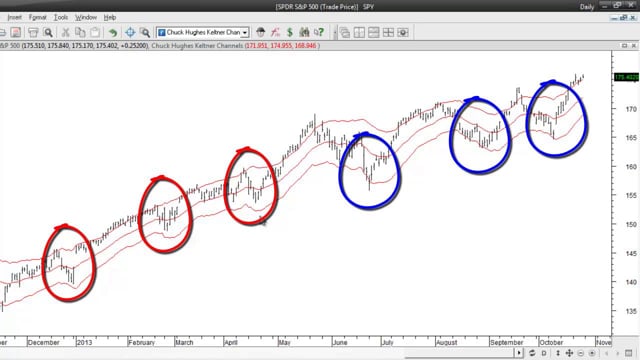Click the Daily label in title bar
The image size is (640, 360).
pyautogui.click(x=587, y=7)
